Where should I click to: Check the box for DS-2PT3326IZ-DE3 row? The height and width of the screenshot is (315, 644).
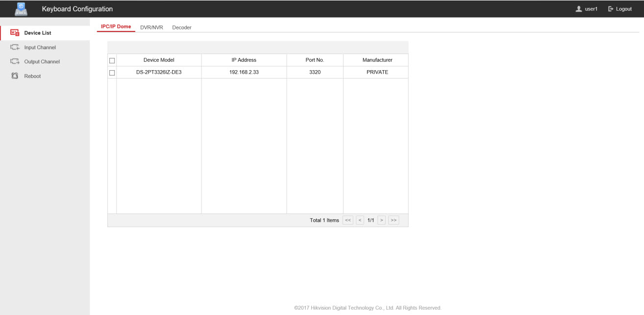click(x=112, y=73)
